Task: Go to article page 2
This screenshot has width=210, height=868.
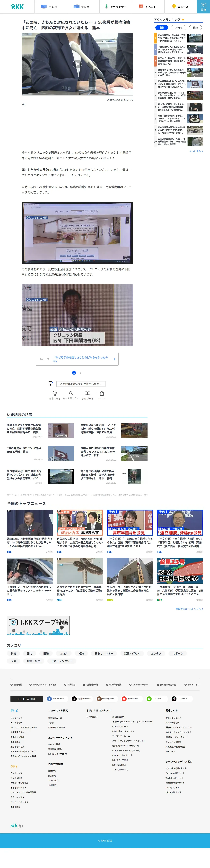Action: coord(80,373)
